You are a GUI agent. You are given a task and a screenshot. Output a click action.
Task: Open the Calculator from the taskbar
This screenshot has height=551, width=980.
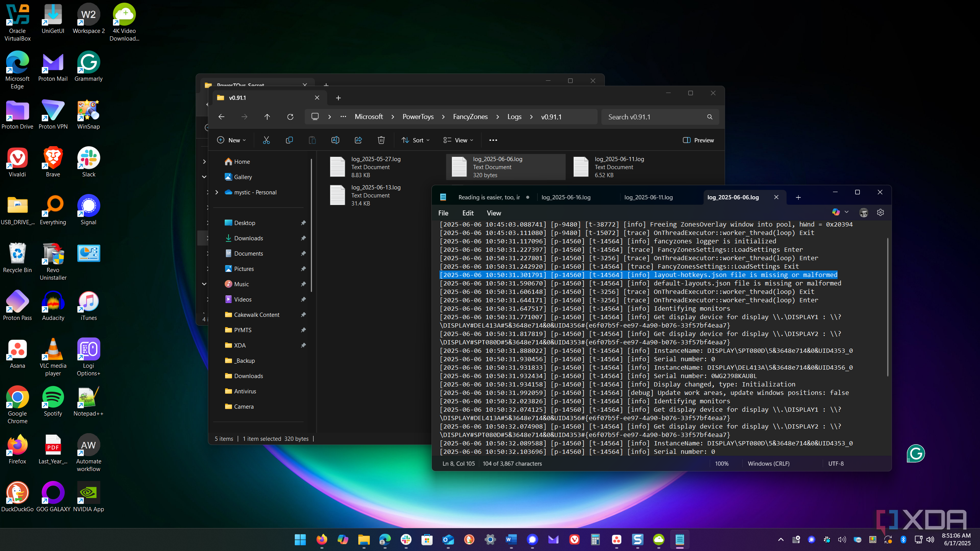coord(595,540)
